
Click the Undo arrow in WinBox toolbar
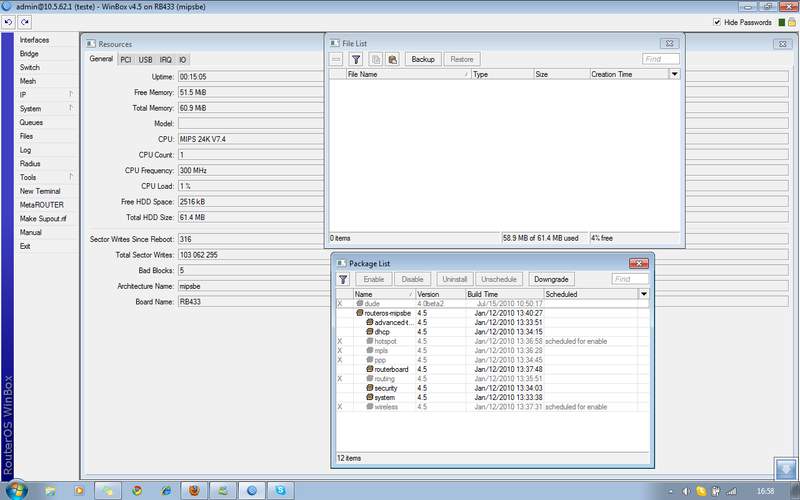(8, 22)
